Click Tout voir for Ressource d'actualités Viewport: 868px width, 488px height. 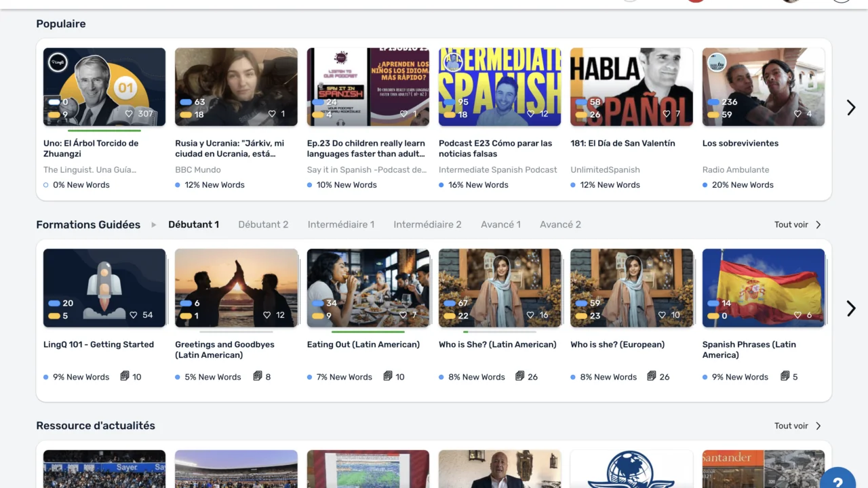(x=797, y=426)
